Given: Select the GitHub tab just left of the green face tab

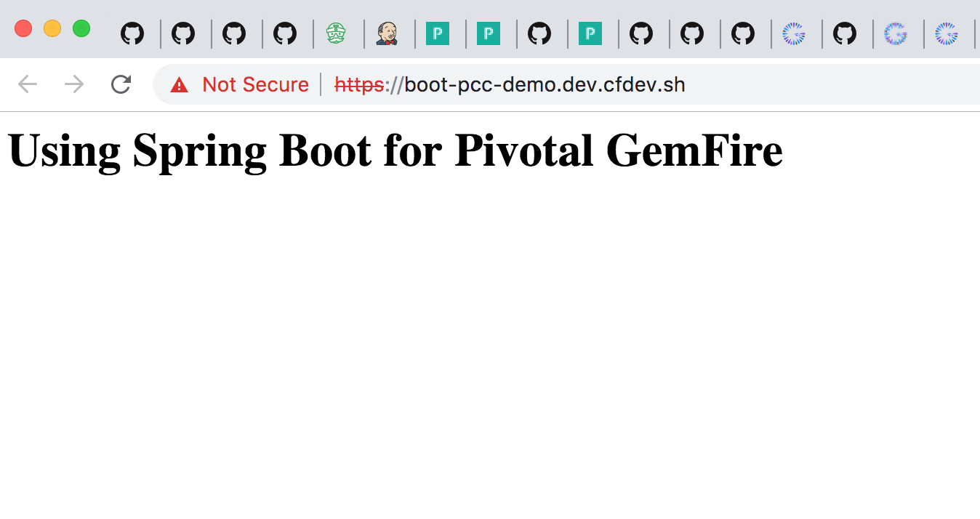Looking at the screenshot, I should point(285,33).
